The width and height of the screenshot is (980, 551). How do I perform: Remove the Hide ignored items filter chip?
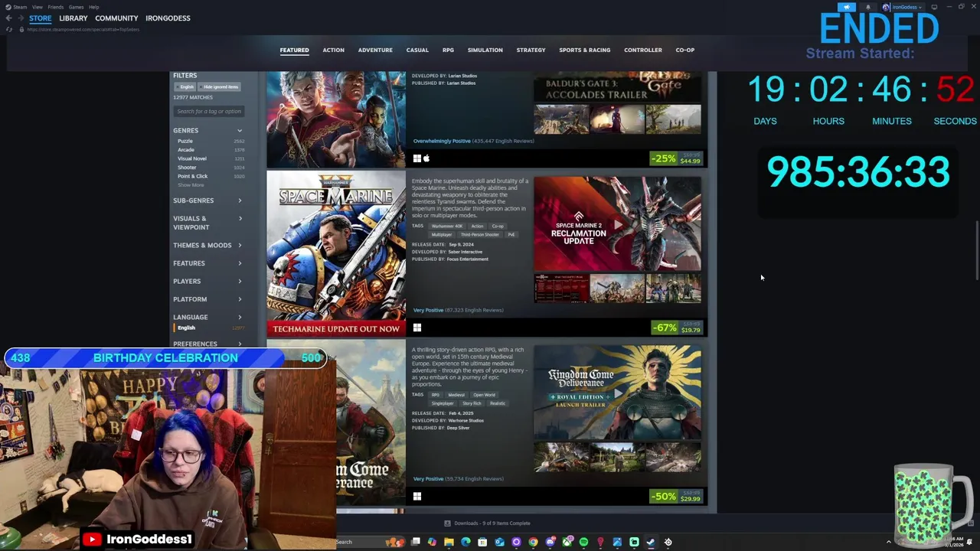pyautogui.click(x=220, y=86)
